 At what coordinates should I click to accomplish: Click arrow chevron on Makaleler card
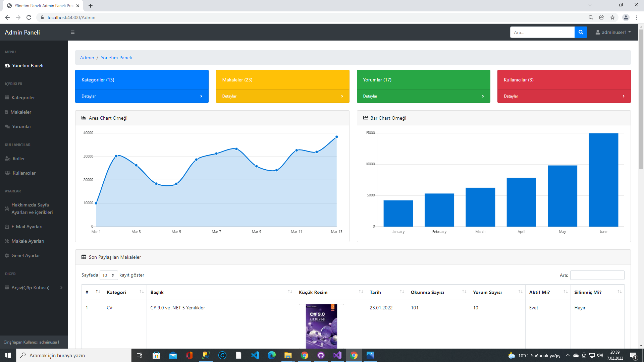342,96
